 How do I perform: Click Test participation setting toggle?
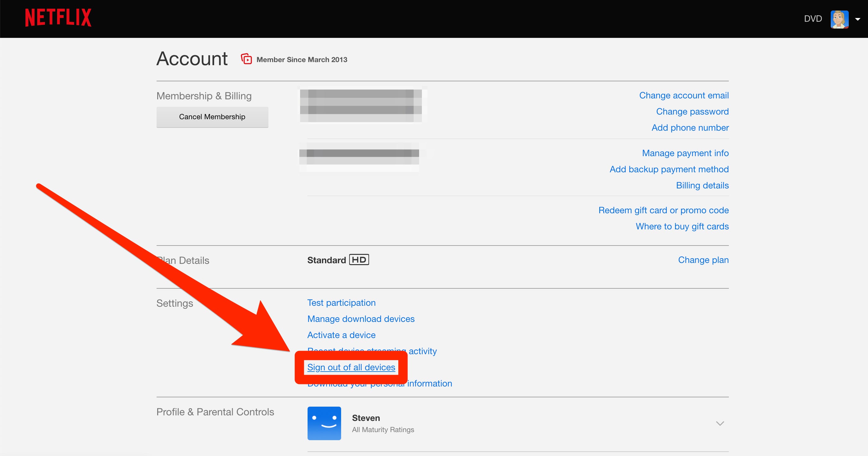point(341,302)
